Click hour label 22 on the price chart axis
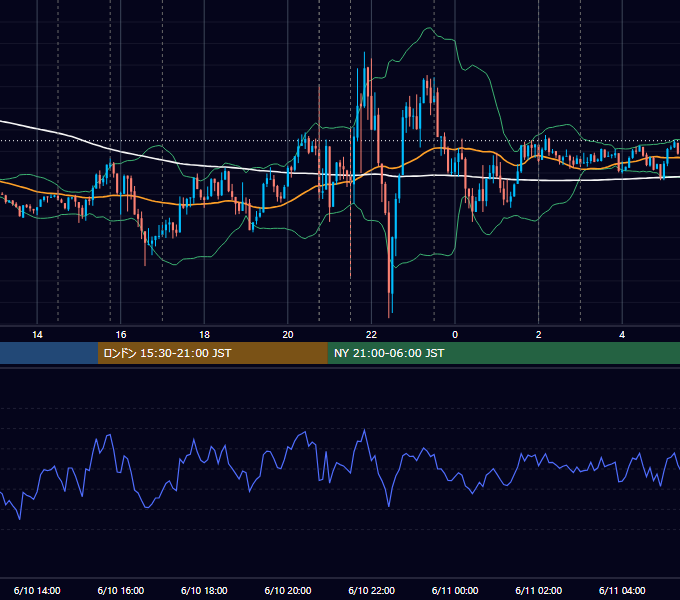 click(x=371, y=335)
